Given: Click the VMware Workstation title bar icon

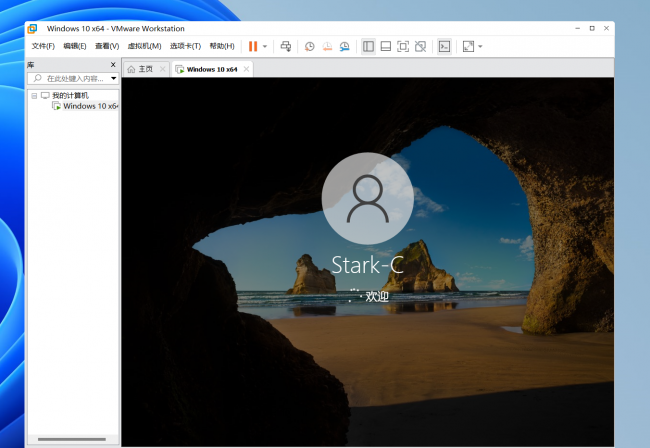Looking at the screenshot, I should click(32, 29).
